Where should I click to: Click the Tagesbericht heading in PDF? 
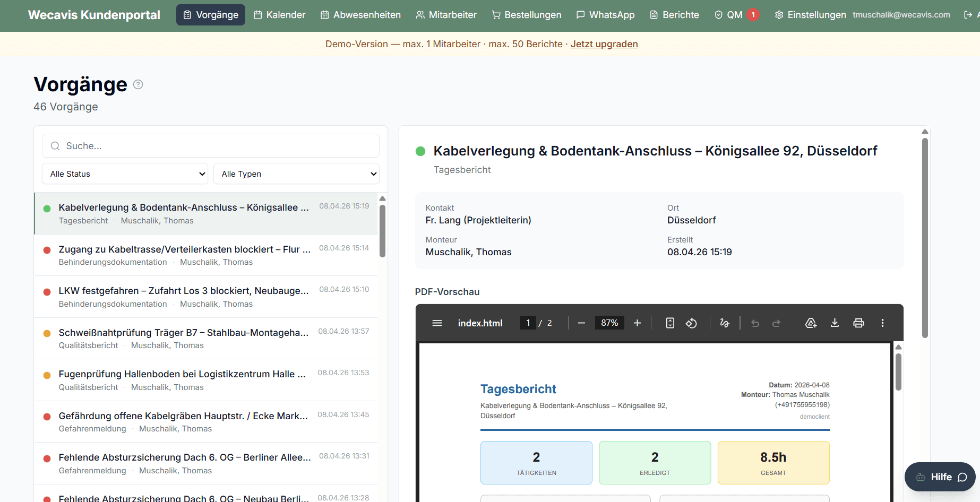518,389
